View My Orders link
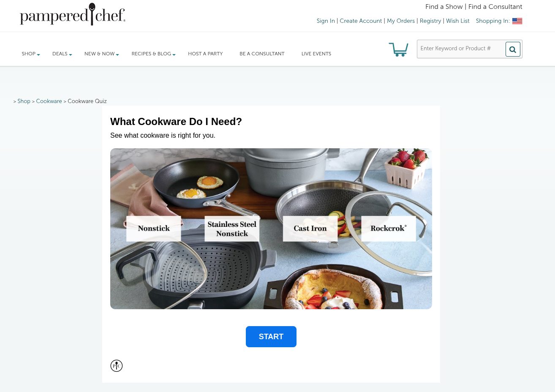Viewport: 555px width, 392px height. pos(401,21)
